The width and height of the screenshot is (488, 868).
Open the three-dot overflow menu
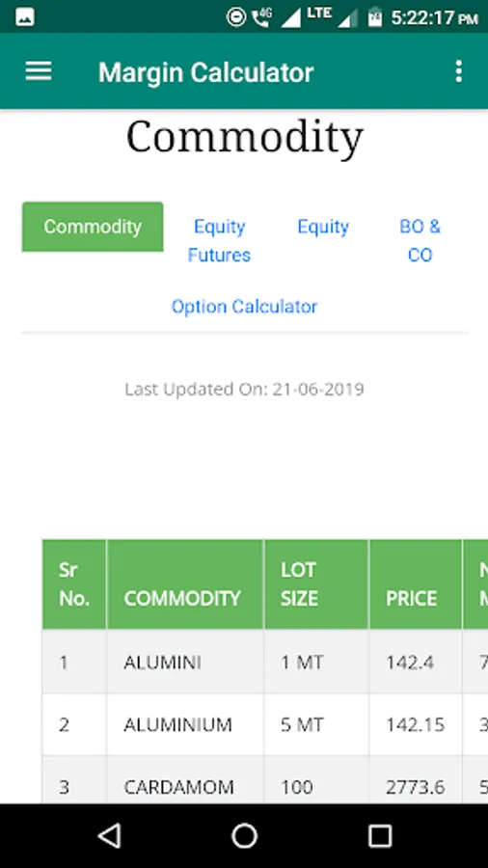click(x=458, y=71)
